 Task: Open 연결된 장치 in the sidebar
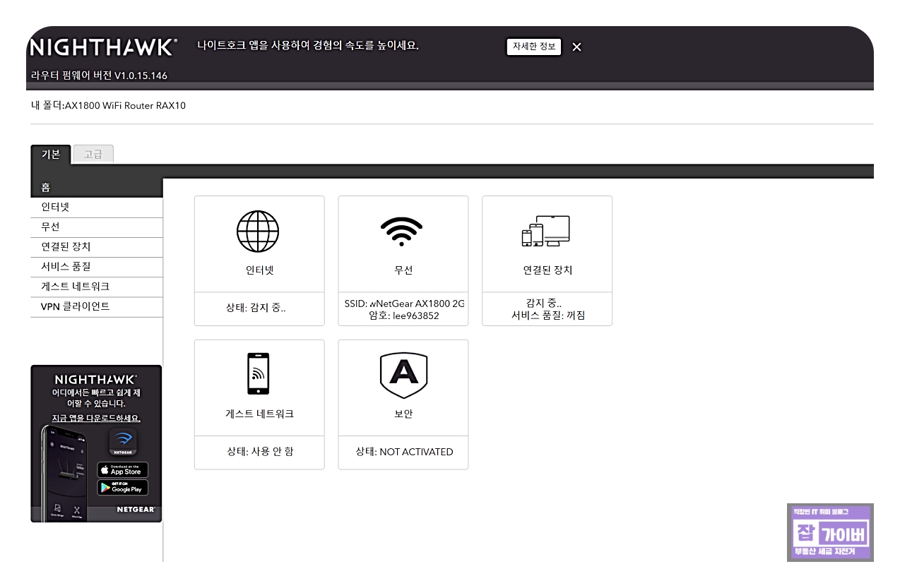tap(96, 247)
